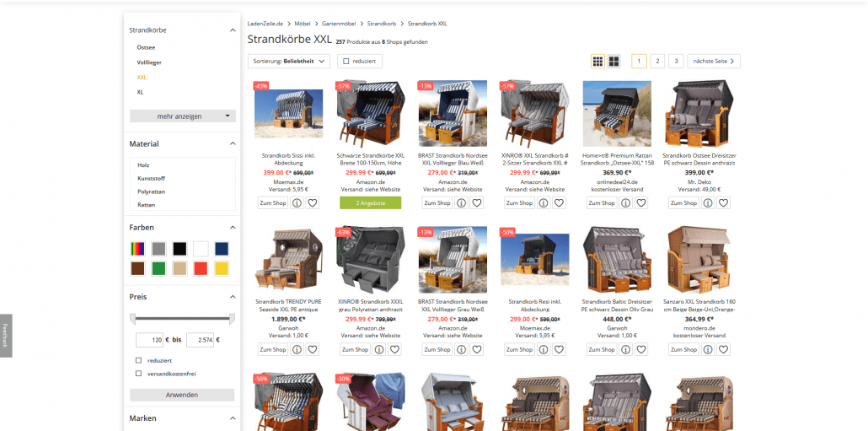This screenshot has height=431, width=868.
Task: Switch to small grid view icon
Action: [x=597, y=62]
